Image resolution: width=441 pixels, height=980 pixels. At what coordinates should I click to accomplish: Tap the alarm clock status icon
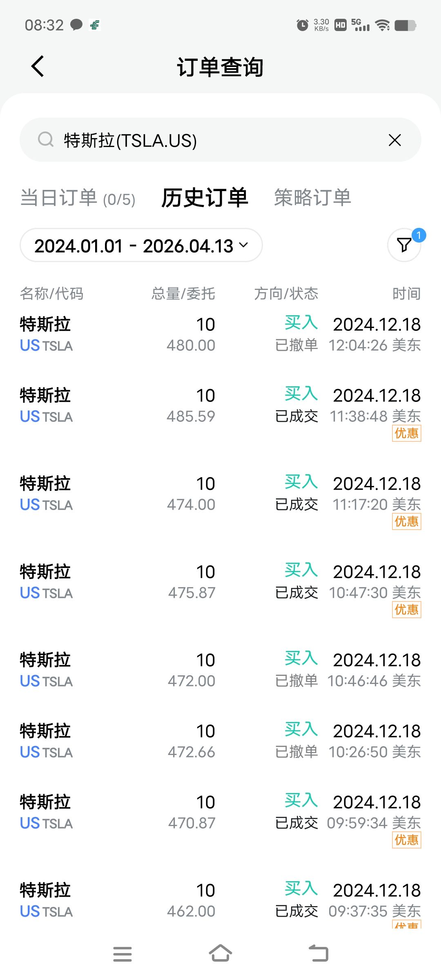coord(302,25)
